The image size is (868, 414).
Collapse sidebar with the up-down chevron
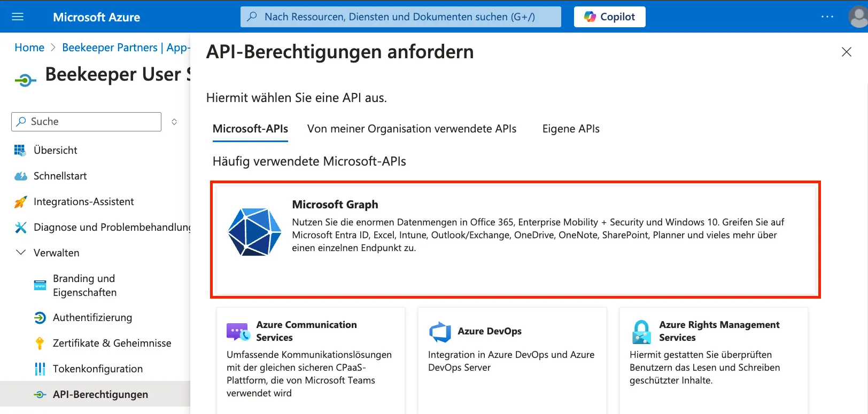174,122
